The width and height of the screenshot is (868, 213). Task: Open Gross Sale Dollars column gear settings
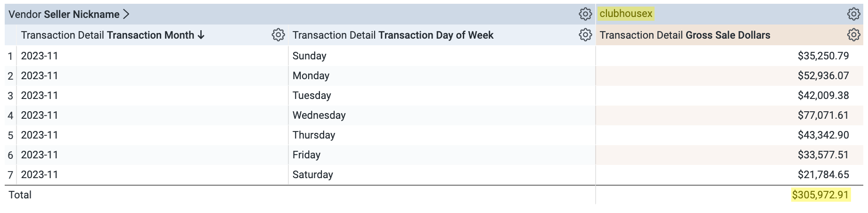pyautogui.click(x=853, y=35)
